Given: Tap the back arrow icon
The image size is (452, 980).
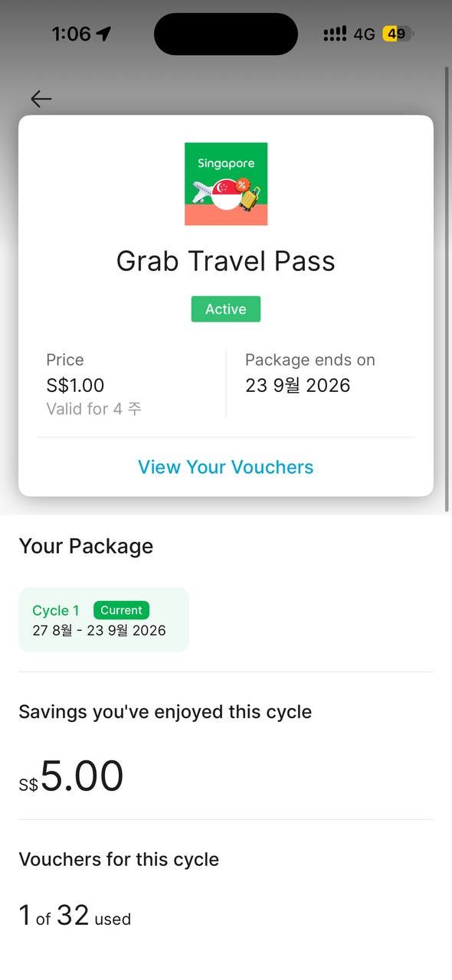Looking at the screenshot, I should click(41, 99).
